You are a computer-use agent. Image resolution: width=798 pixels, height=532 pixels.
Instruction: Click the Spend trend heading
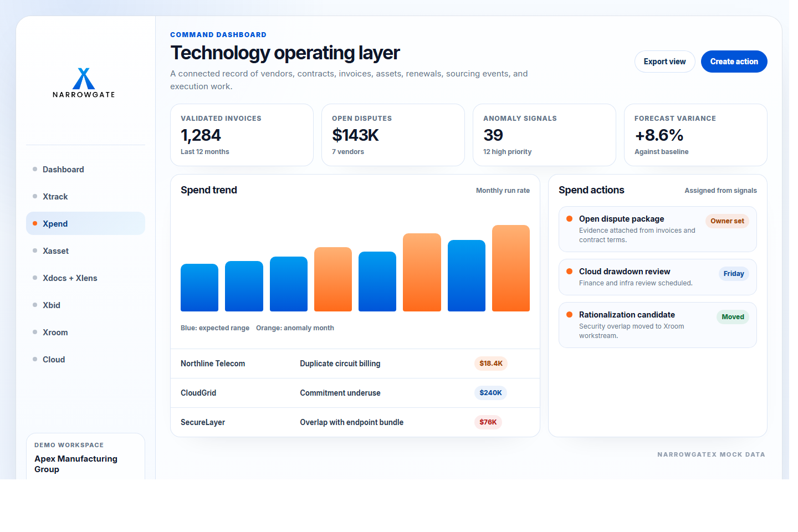(x=209, y=190)
